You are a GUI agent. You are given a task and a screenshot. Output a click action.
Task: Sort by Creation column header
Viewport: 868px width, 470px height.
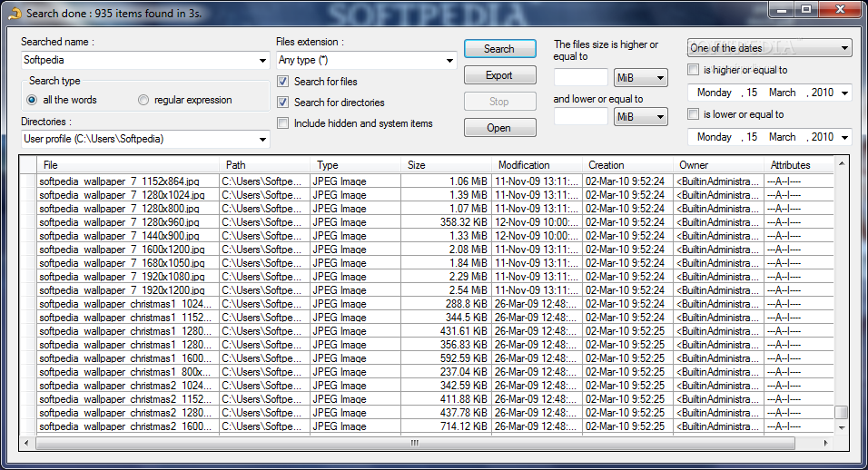[627, 165]
